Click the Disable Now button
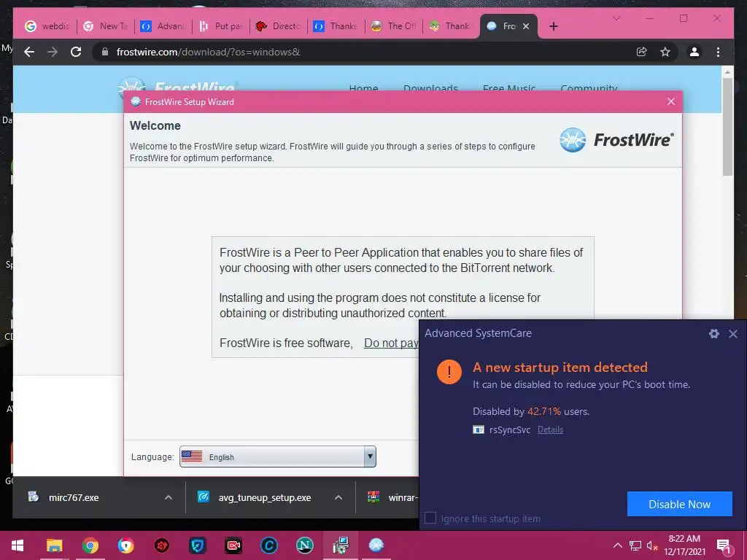 tap(679, 504)
